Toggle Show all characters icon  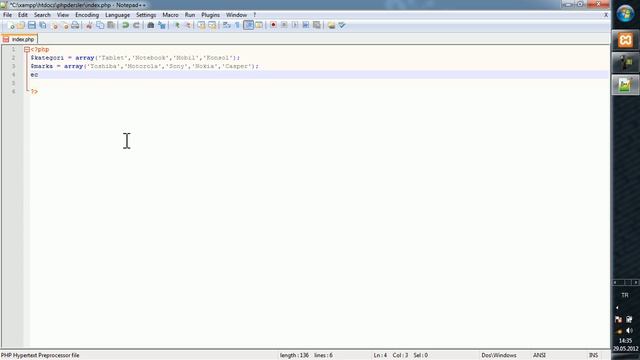[238, 25]
